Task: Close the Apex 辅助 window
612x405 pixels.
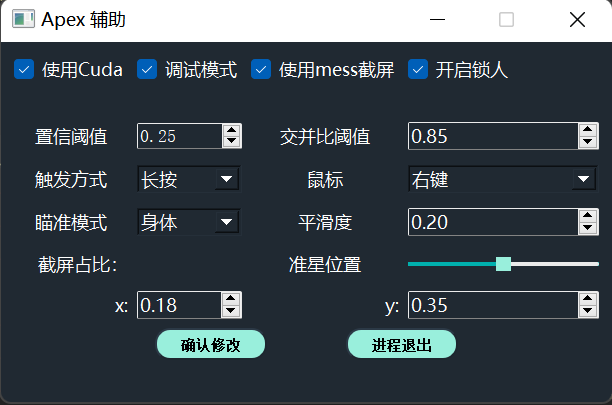Action: pyautogui.click(x=577, y=19)
